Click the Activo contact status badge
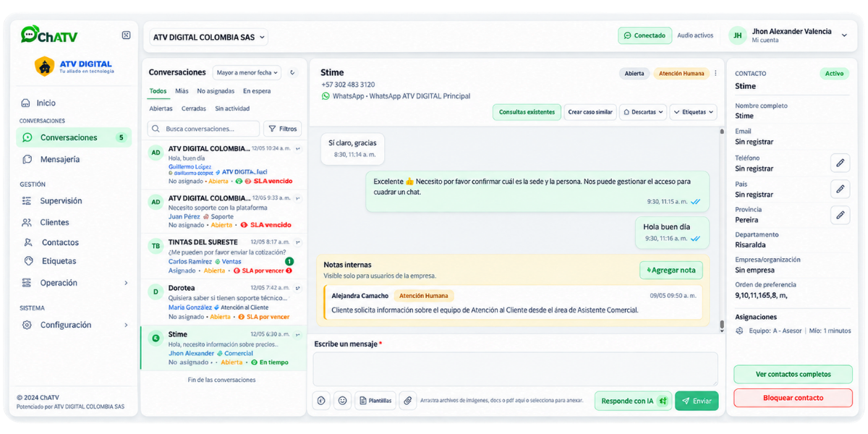The height and width of the screenshot is (434, 868). [x=834, y=73]
